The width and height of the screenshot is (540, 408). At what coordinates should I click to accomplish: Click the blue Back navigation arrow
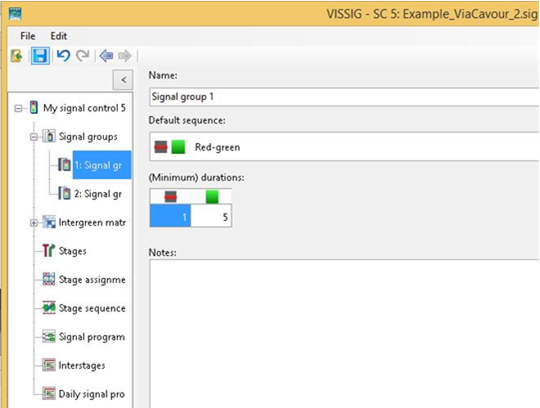point(106,55)
